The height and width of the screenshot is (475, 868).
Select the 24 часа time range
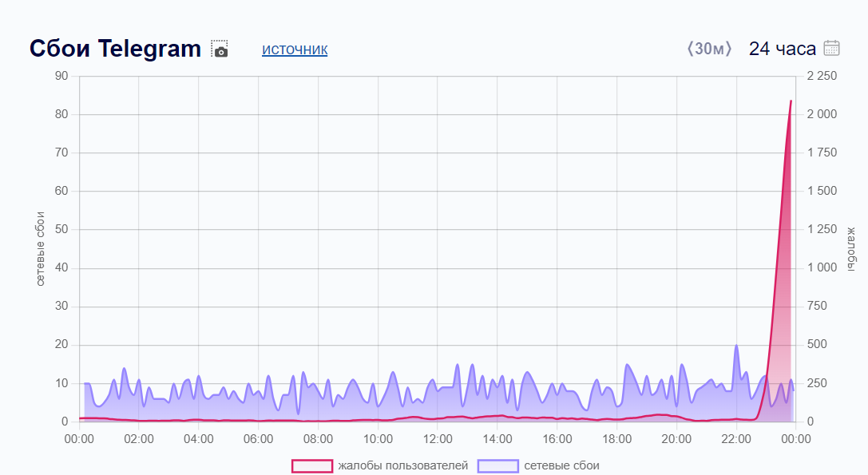pos(782,49)
